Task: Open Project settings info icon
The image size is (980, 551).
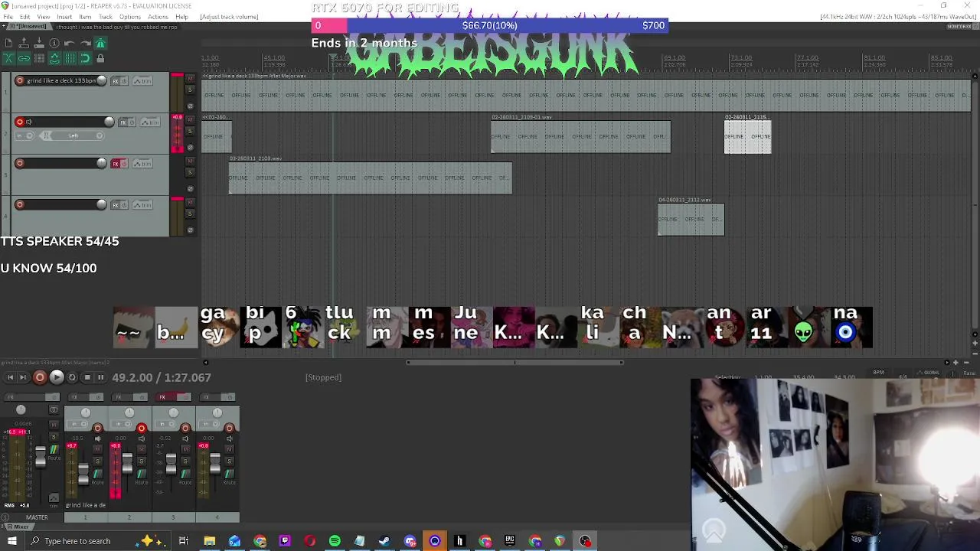Action: click(x=54, y=43)
